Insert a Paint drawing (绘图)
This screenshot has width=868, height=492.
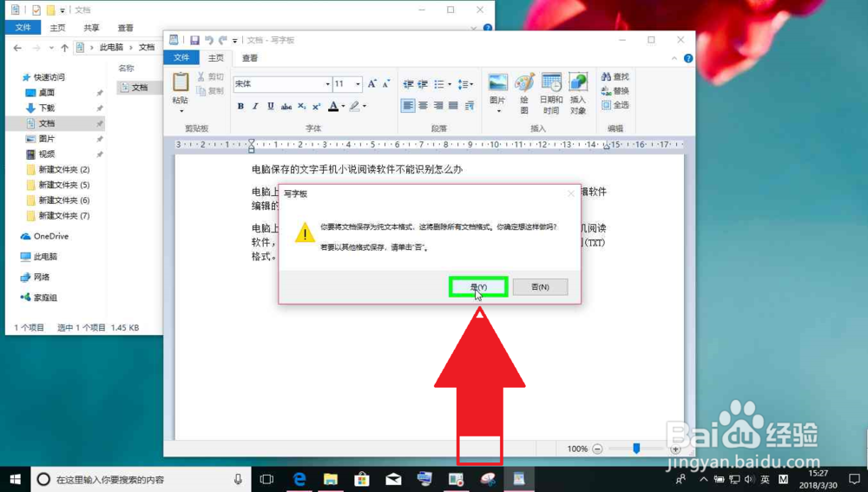coord(524,93)
